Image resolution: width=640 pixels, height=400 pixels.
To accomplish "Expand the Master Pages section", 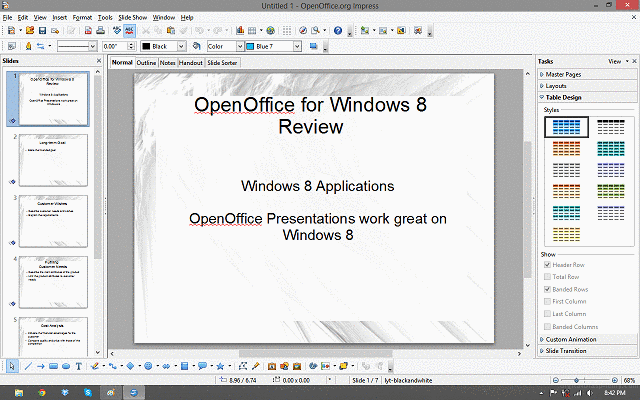I will coord(587,74).
